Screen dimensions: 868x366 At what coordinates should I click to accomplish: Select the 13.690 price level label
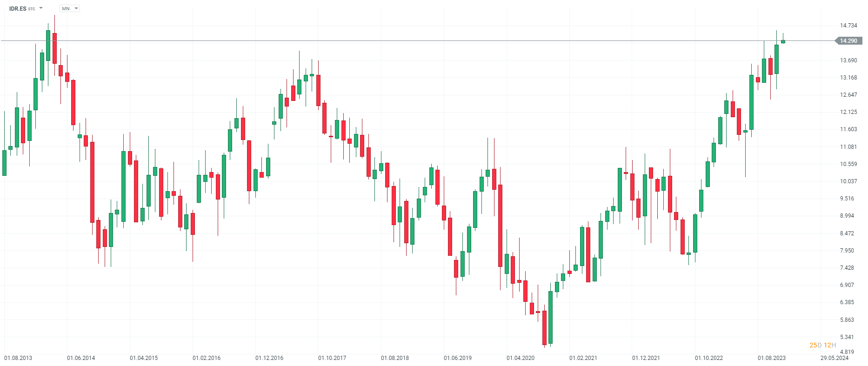point(848,60)
